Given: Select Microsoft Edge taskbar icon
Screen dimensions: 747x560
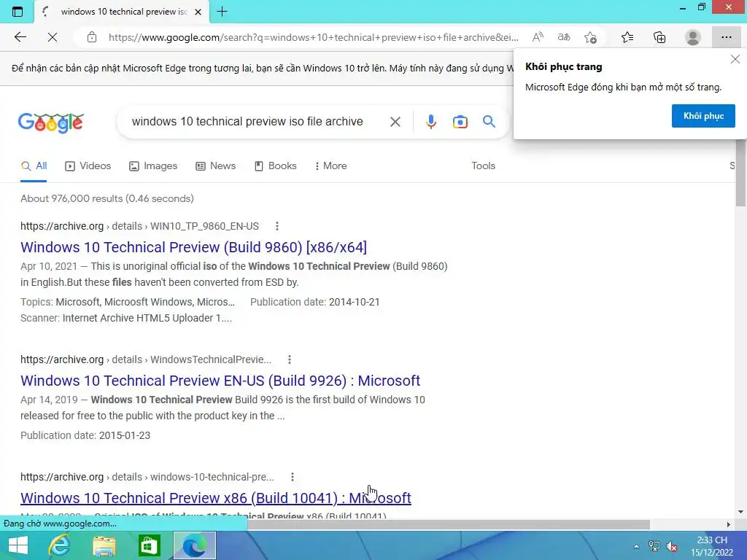Looking at the screenshot, I should [x=194, y=545].
